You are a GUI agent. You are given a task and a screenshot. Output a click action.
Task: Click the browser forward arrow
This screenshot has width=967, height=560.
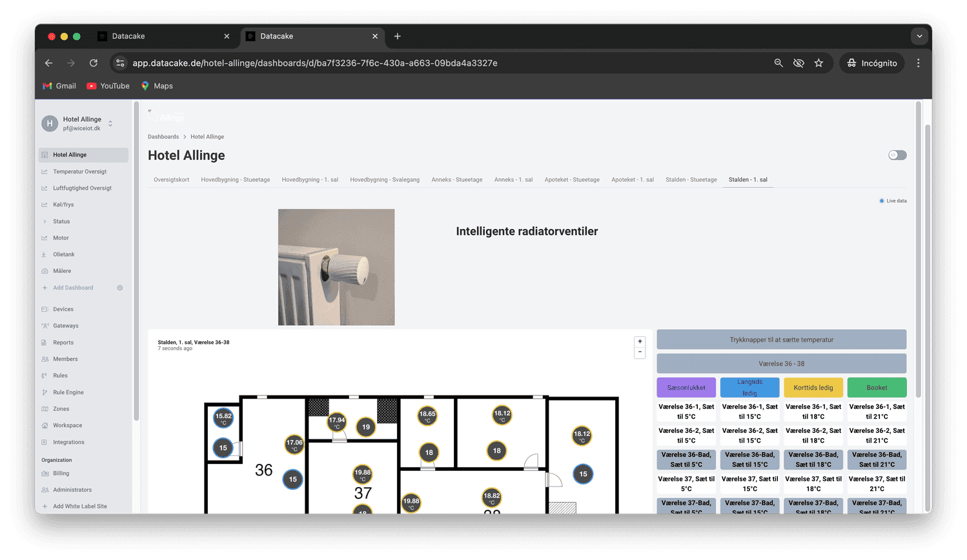71,63
